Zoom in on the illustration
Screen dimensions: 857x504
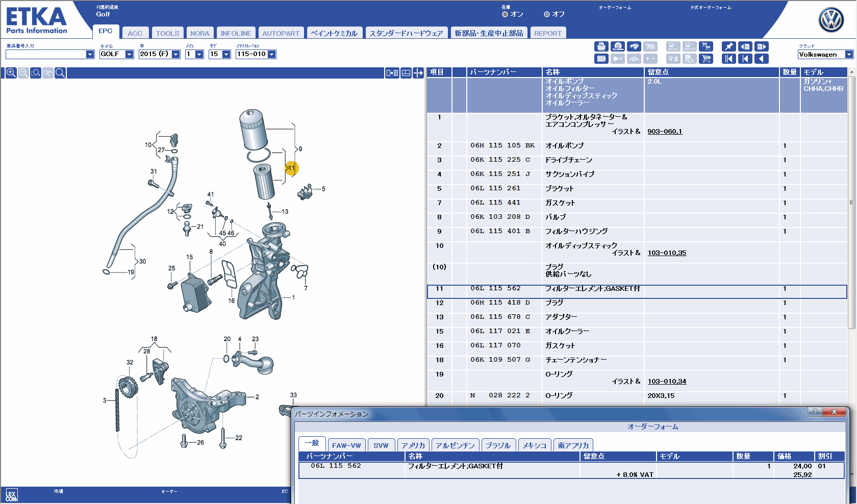pos(11,73)
